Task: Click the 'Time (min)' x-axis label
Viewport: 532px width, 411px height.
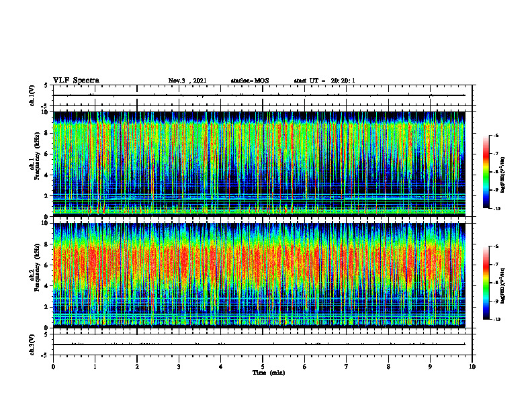Action: (269, 373)
